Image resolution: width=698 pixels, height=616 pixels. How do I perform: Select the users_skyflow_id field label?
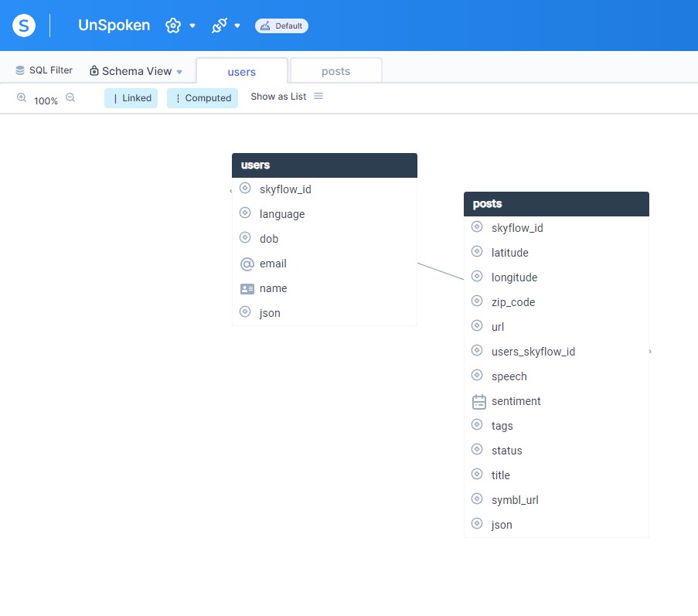pyautogui.click(x=533, y=352)
